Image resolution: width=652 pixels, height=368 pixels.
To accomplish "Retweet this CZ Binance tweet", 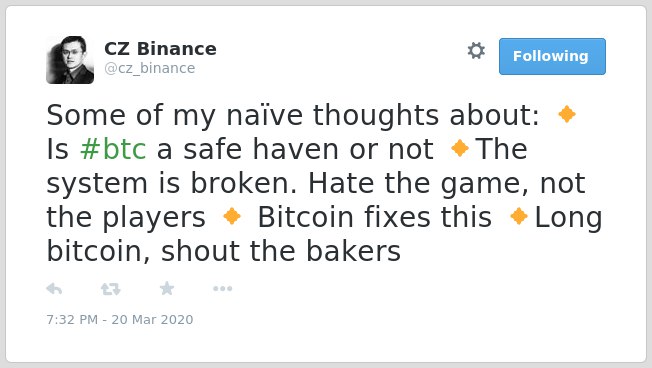I will pyautogui.click(x=111, y=289).
